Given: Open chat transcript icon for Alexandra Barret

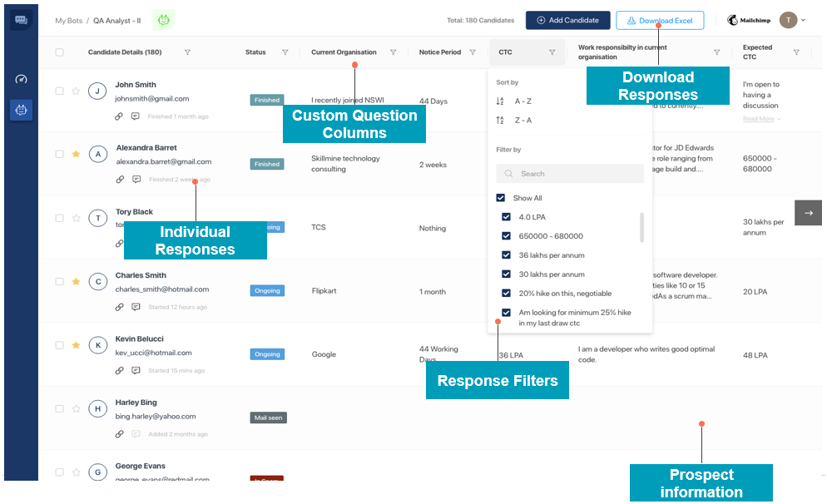Looking at the screenshot, I should pyautogui.click(x=136, y=180).
